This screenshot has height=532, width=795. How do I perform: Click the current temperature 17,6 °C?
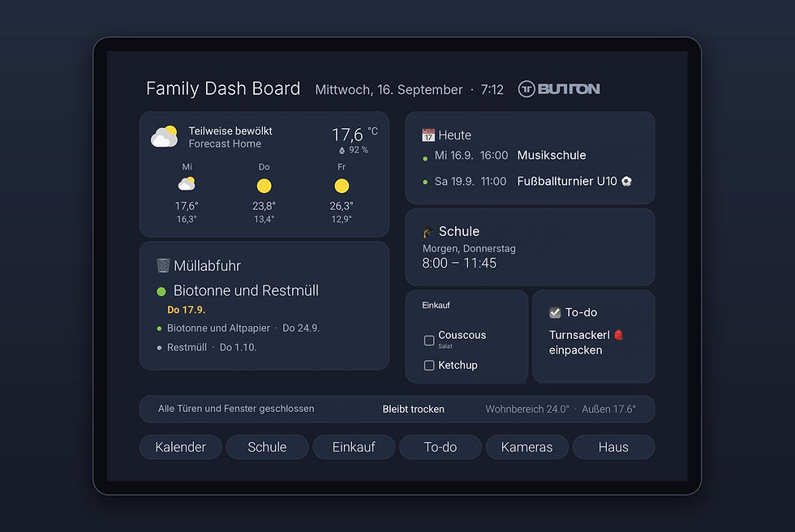(355, 135)
